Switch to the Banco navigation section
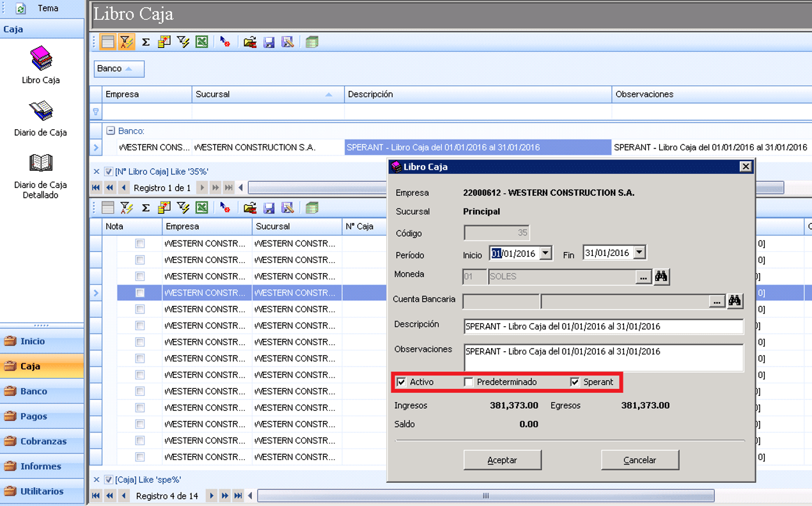The height and width of the screenshot is (506, 812). [42, 391]
